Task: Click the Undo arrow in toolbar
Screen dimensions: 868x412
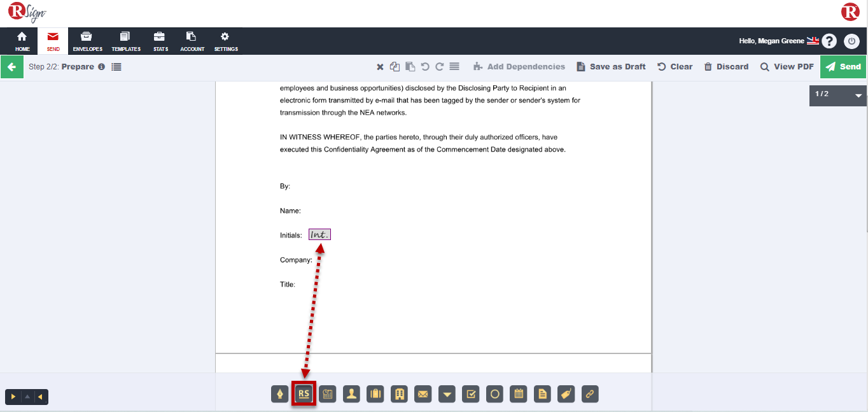Action: pos(425,67)
